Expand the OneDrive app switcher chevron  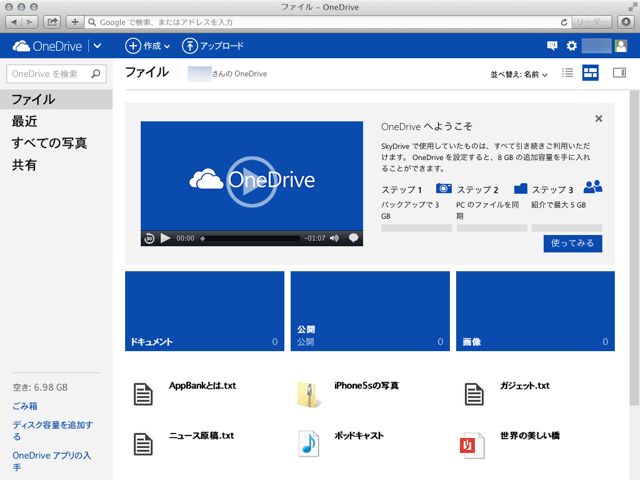click(x=98, y=46)
